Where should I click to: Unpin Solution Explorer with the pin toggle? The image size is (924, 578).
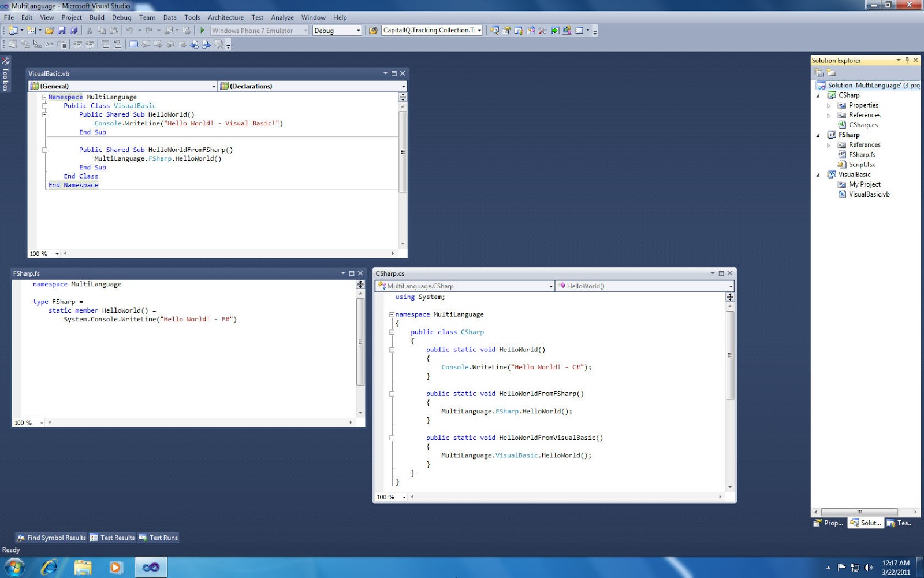906,60
